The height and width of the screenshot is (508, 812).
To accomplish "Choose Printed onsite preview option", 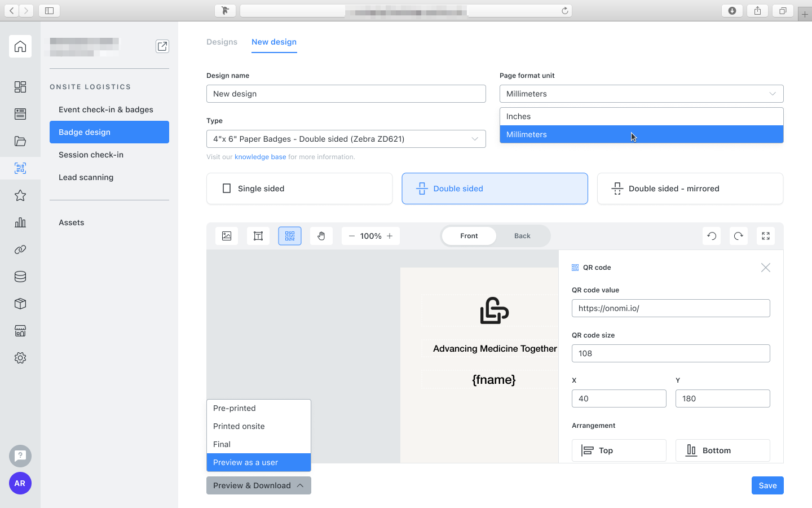I will tap(259, 426).
